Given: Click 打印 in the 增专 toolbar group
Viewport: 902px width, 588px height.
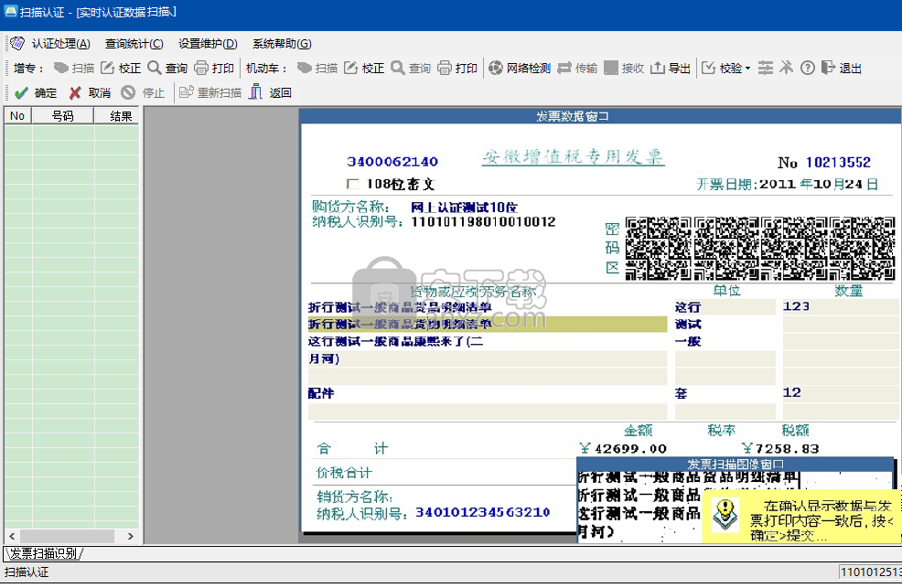Looking at the screenshot, I should 214,68.
